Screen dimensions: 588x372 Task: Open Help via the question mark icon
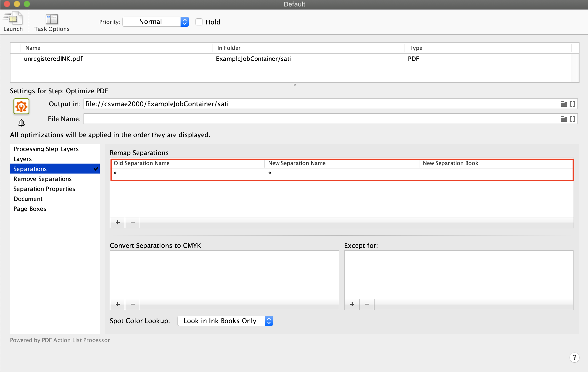[575, 358]
